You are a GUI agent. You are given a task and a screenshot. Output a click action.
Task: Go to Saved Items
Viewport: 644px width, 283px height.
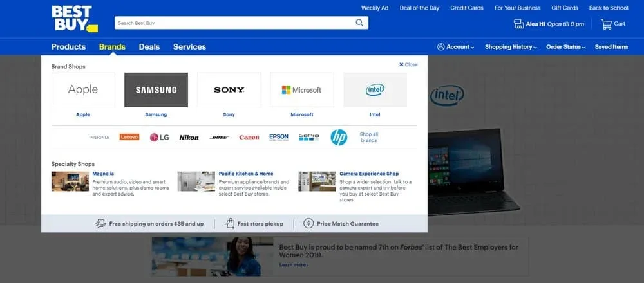[x=611, y=47]
